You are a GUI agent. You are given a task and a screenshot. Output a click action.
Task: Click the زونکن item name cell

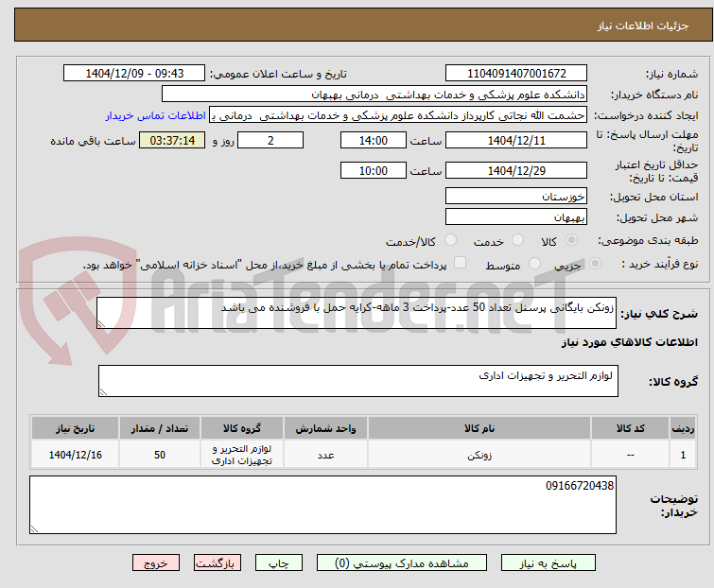(x=479, y=454)
